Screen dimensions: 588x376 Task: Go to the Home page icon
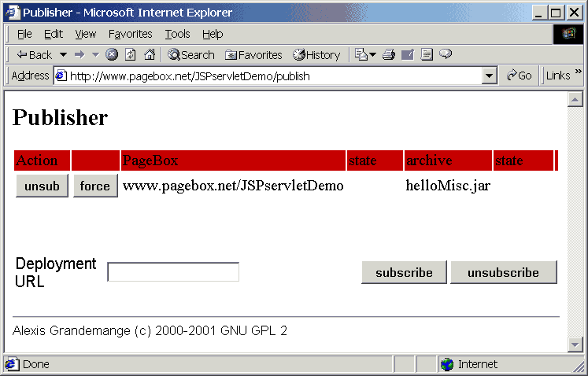tap(150, 55)
